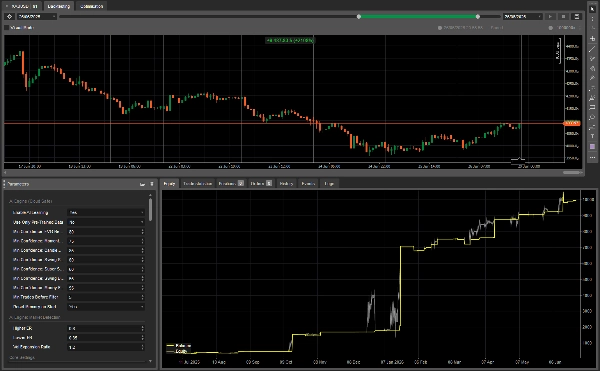Screen dimensions: 600x371
Task: Click the target icon left of the start date
Action: [10, 16]
